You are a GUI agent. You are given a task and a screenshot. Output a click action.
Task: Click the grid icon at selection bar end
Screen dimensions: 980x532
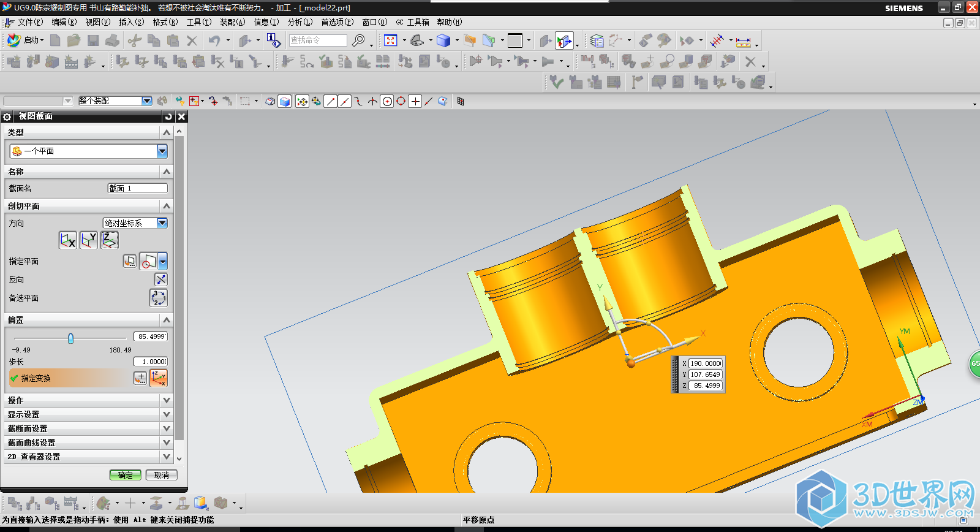(x=461, y=101)
